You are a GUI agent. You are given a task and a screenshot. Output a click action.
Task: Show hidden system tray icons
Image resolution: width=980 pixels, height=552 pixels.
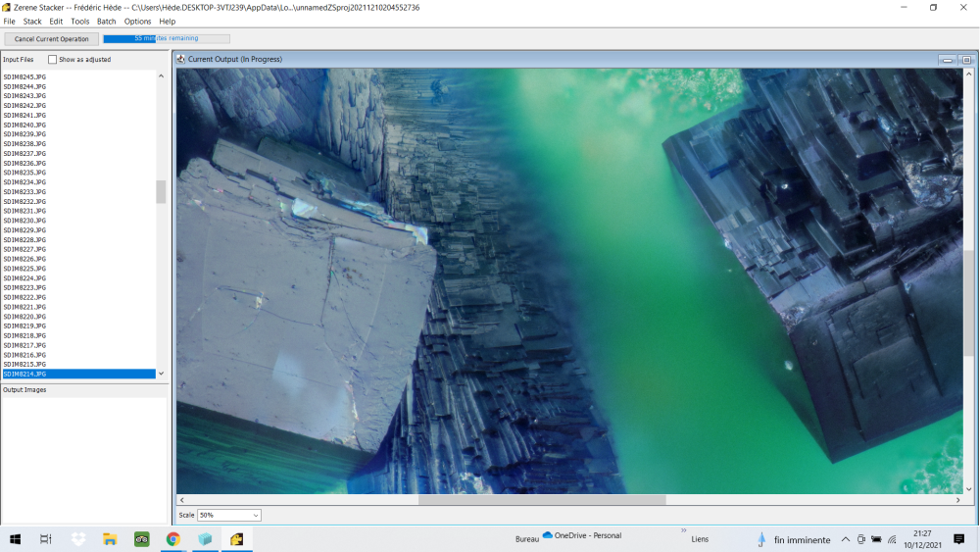coord(845,539)
